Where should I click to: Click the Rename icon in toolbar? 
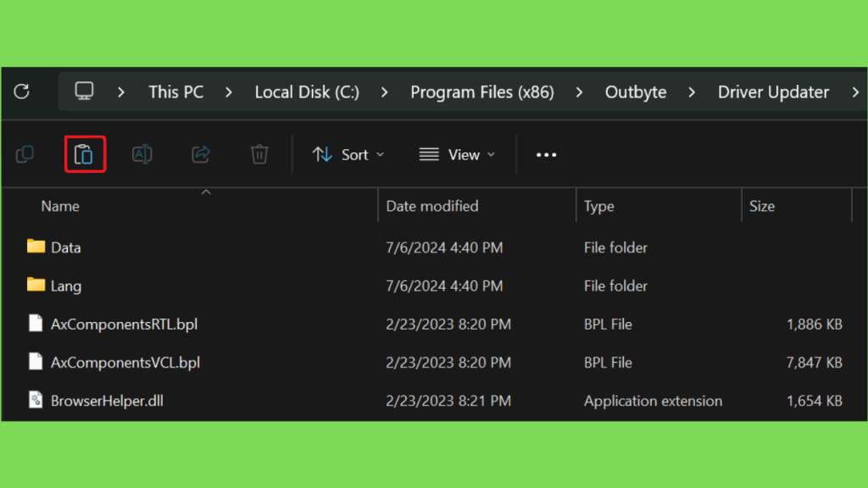pos(142,154)
